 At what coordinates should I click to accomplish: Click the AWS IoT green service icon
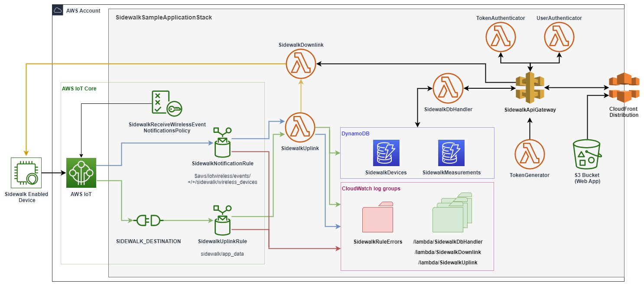[80, 173]
